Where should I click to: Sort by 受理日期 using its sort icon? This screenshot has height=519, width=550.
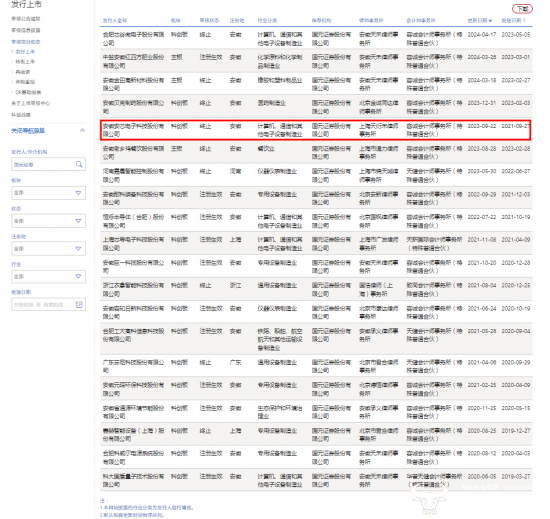point(524,21)
